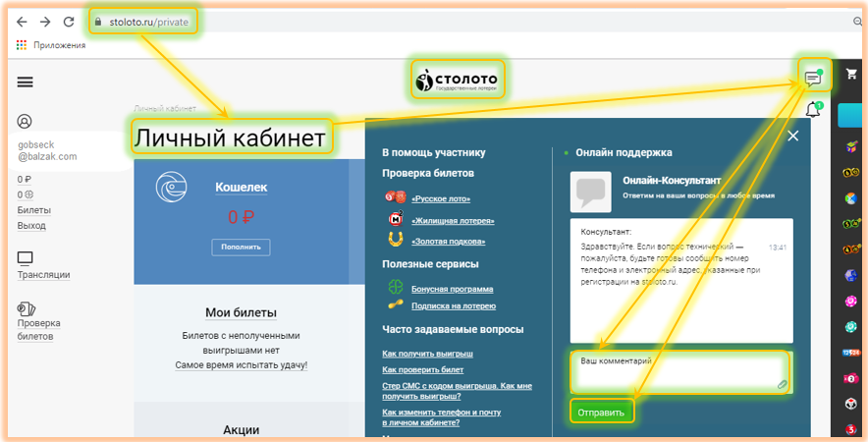The image size is (868, 442).
Task: Open Трансляции in the left sidebar
Action: 43,275
